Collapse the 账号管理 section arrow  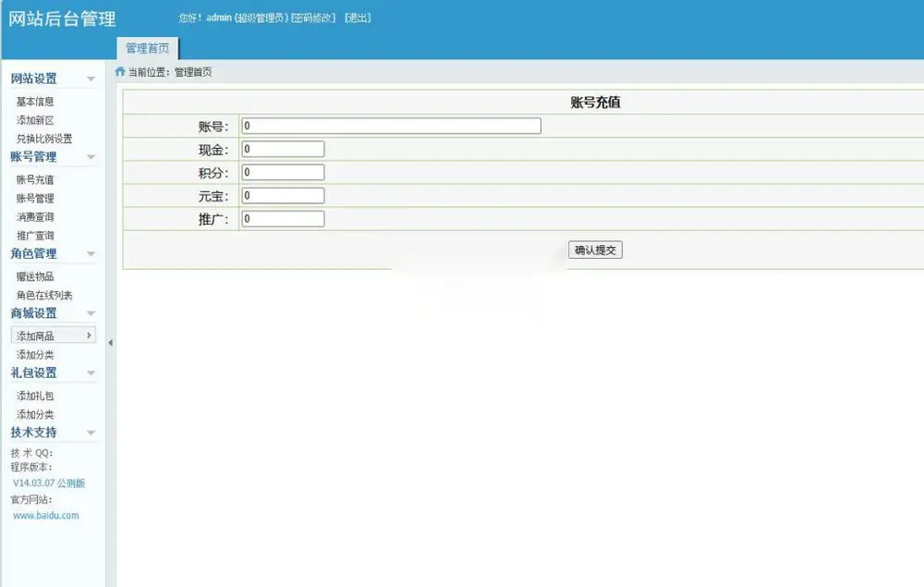click(x=91, y=157)
